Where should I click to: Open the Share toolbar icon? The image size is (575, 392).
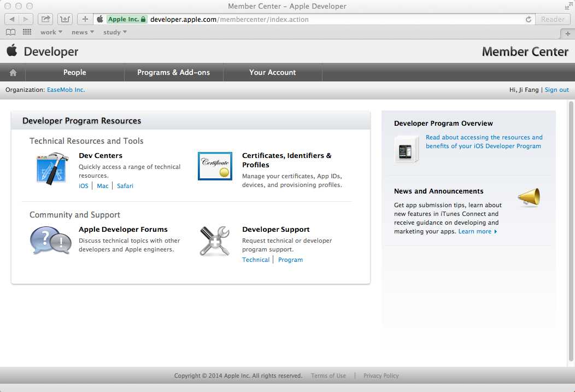(45, 19)
